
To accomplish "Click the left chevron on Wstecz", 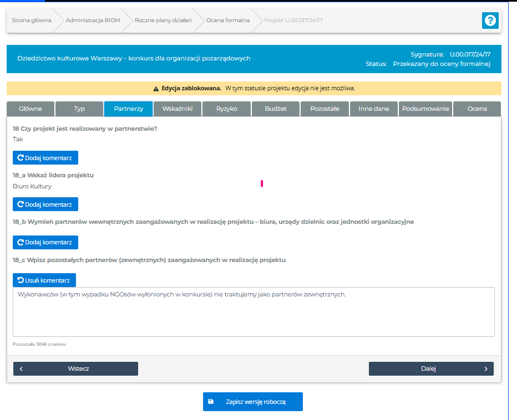I will pyautogui.click(x=21, y=368).
